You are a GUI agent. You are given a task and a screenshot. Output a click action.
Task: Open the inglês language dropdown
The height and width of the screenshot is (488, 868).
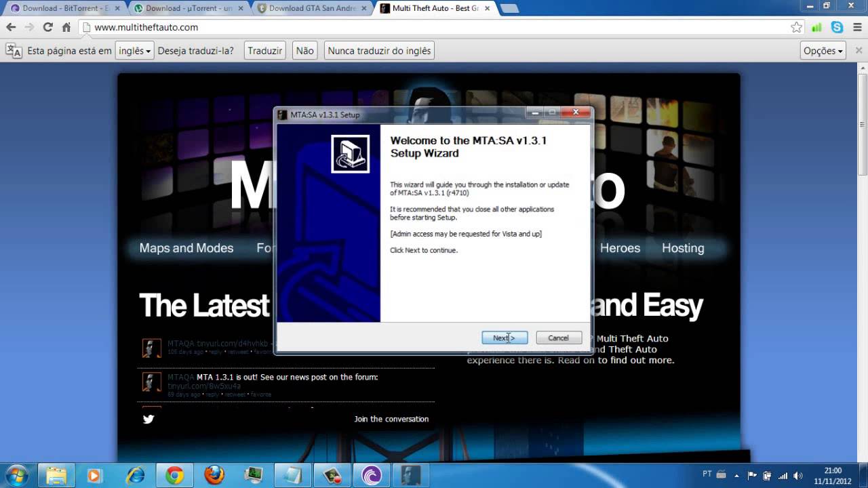point(134,50)
